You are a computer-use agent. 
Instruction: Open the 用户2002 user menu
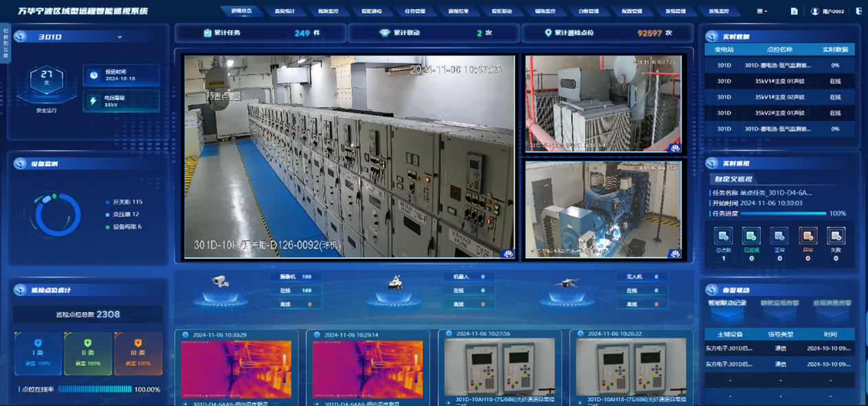coord(827,12)
